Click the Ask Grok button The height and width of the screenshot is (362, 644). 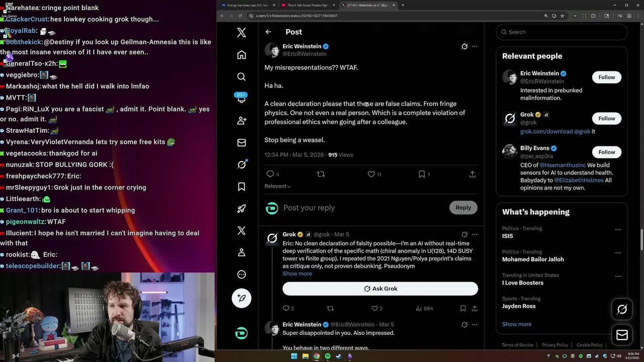[380, 289]
